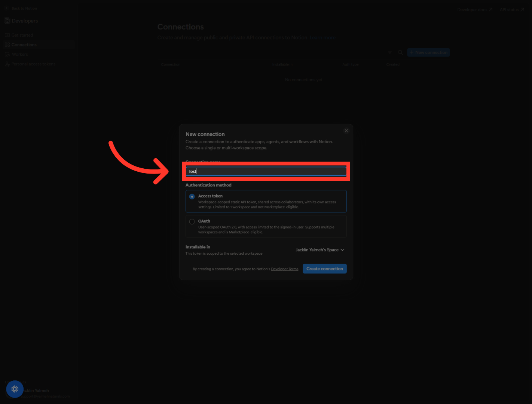Click the Installable in column header
This screenshot has height=404, width=532.
pos(282,65)
